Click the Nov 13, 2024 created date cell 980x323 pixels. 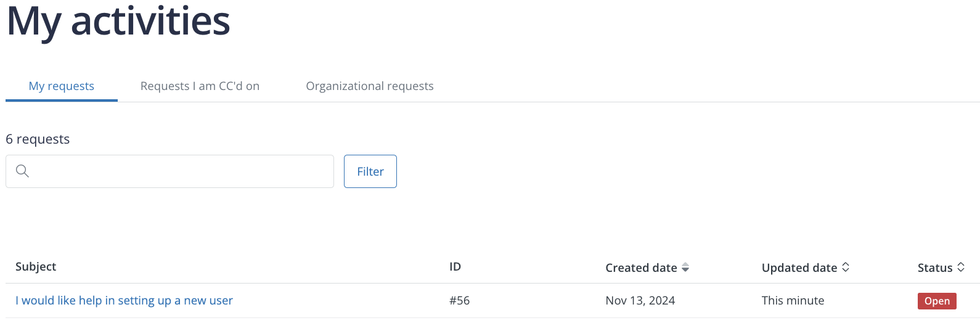pyautogui.click(x=640, y=300)
